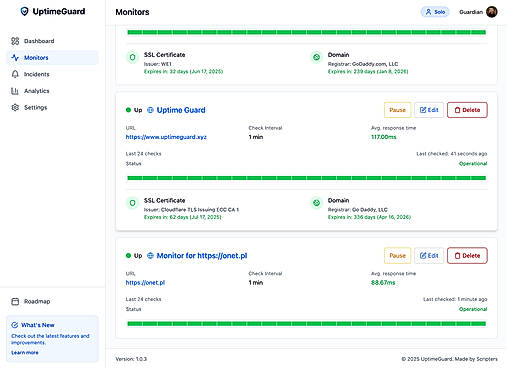
Task: Click the Settings gear icon
Action: pos(15,108)
